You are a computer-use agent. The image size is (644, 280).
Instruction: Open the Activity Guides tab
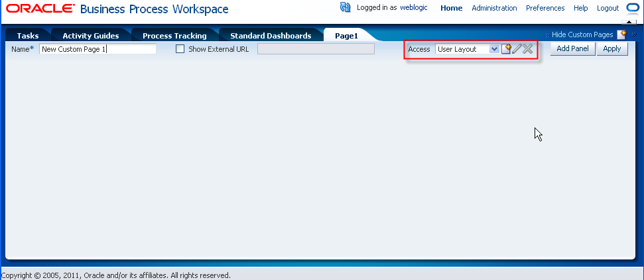91,36
